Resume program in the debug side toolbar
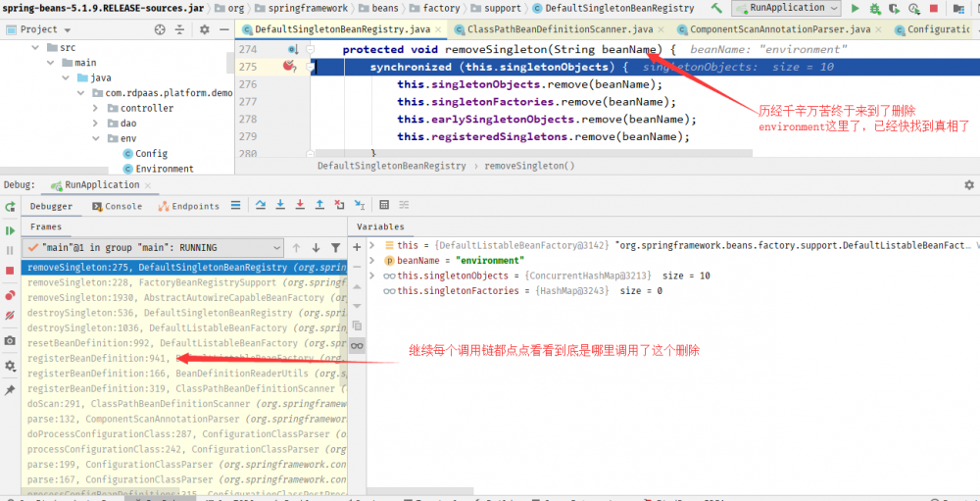Screen dimensions: 980x501 pyautogui.click(x=10, y=230)
